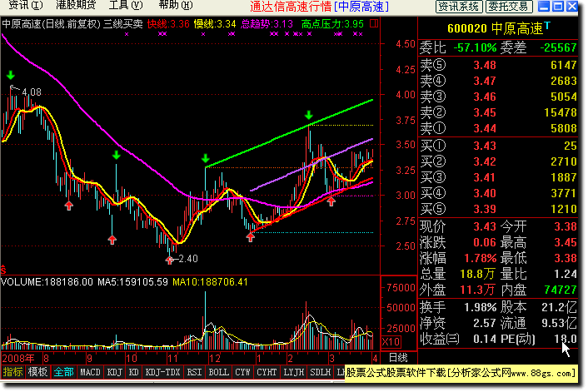This screenshot has height=392, width=588.
Task: Click the 涨幅 value 1.78%
Action: [481, 258]
